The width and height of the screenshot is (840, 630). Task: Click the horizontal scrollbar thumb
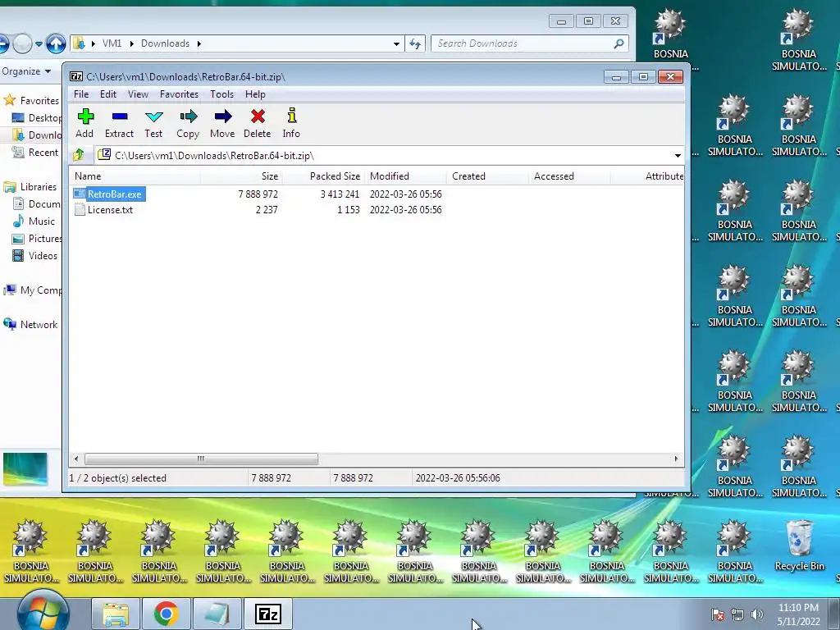click(201, 459)
